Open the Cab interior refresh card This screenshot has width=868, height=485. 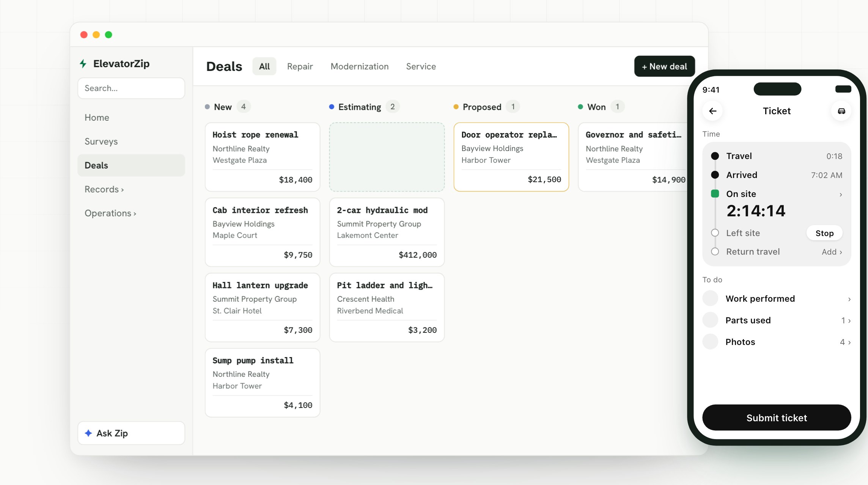coord(263,232)
